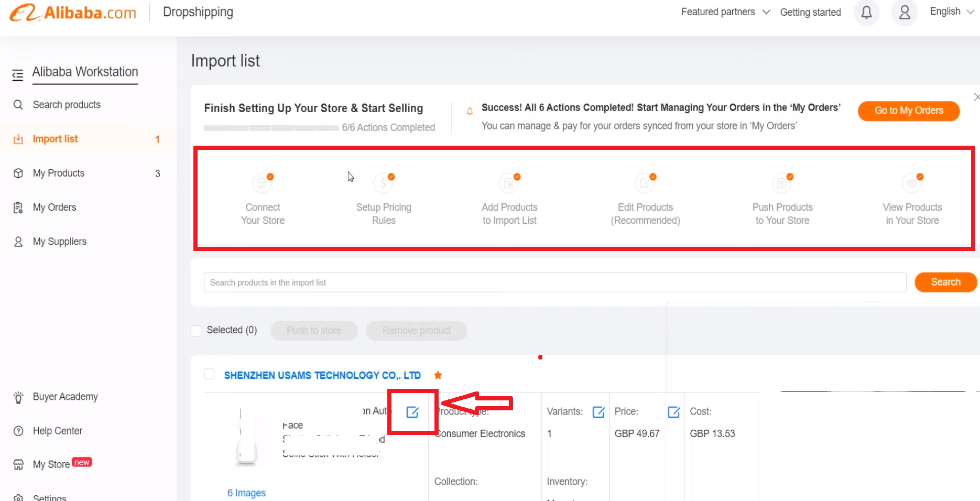This screenshot has height=501, width=980.
Task: Open Help Center in the sidebar
Action: [58, 431]
